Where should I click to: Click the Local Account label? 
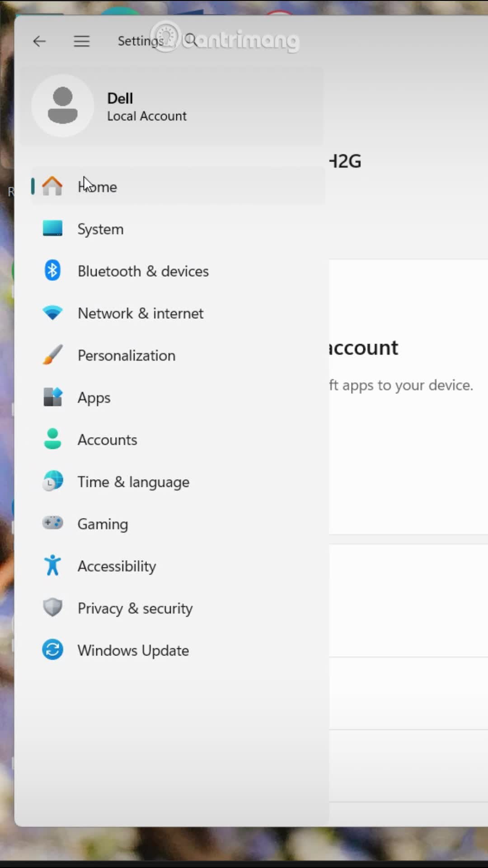(x=146, y=116)
